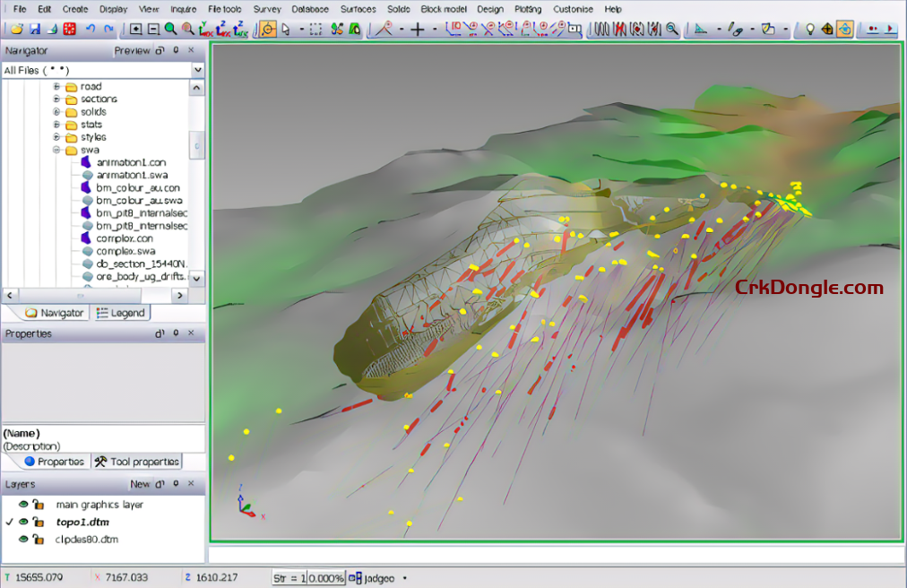Viewport: 907px width, 588px height.
Task: Click New in the Layers panel
Action: (140, 483)
